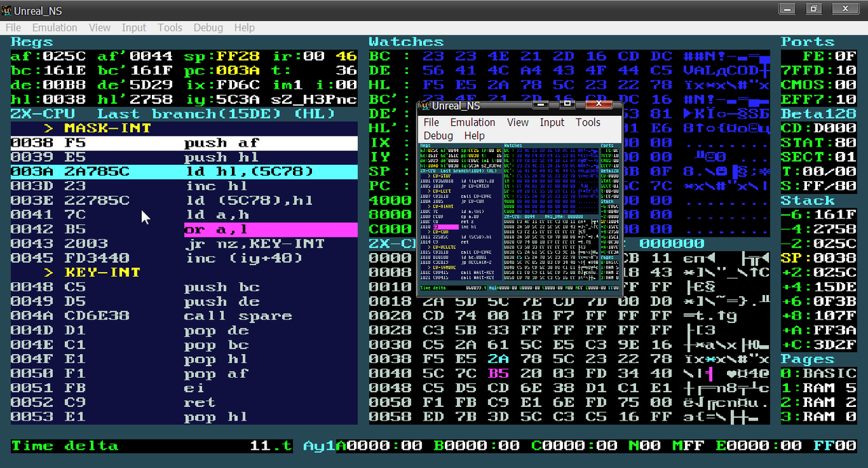Click STAT:80 in Beta128 section

[x=818, y=143]
